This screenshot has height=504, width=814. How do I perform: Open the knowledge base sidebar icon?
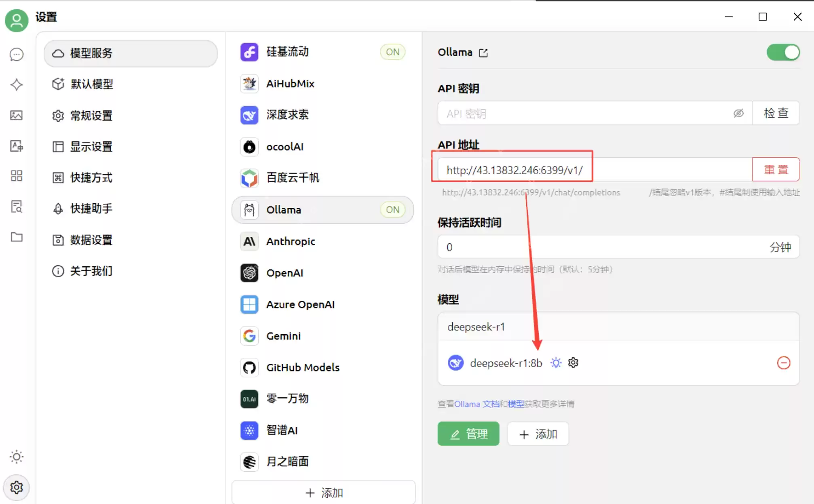[x=16, y=207]
